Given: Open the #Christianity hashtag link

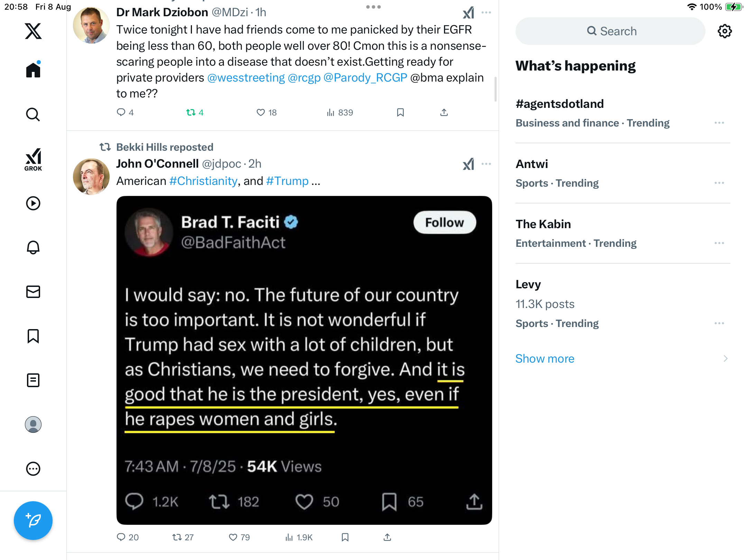Looking at the screenshot, I should coord(203,181).
